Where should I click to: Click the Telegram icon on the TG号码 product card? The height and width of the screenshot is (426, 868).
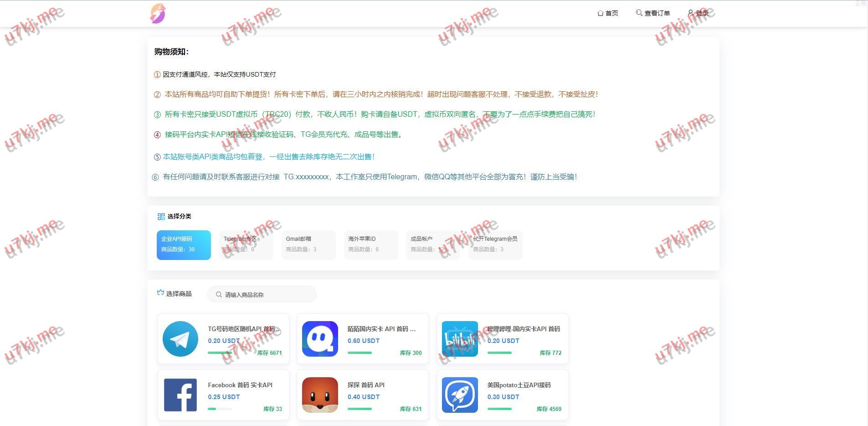point(180,339)
